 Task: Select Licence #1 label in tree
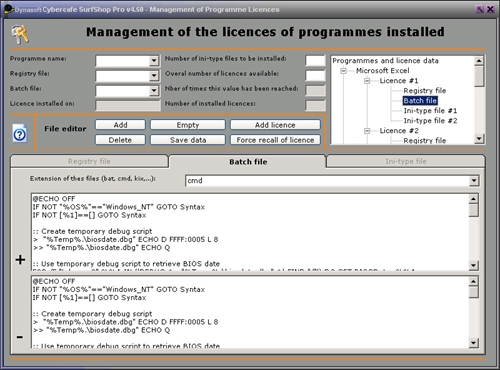tap(399, 81)
